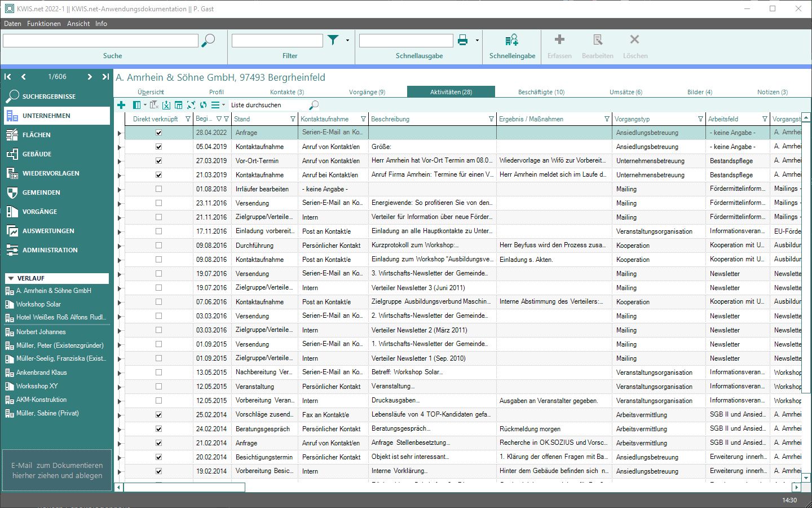
Task: Click the Schnellausgabe printer icon
Action: [463, 40]
